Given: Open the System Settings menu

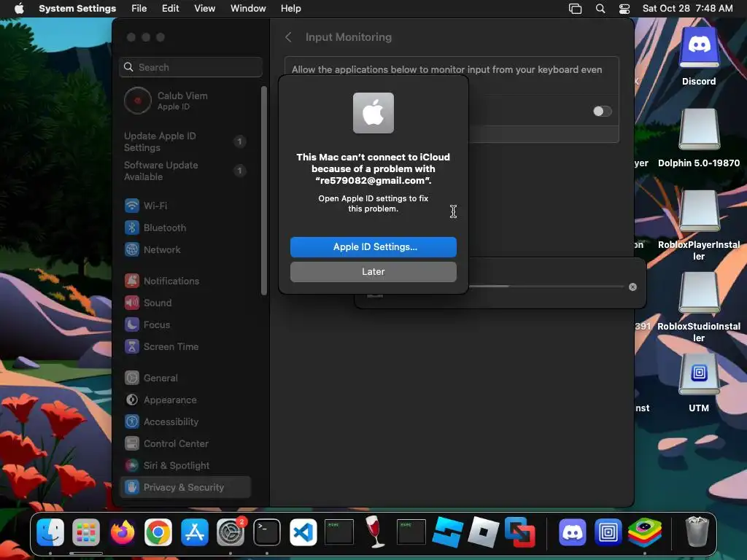Looking at the screenshot, I should [77, 9].
